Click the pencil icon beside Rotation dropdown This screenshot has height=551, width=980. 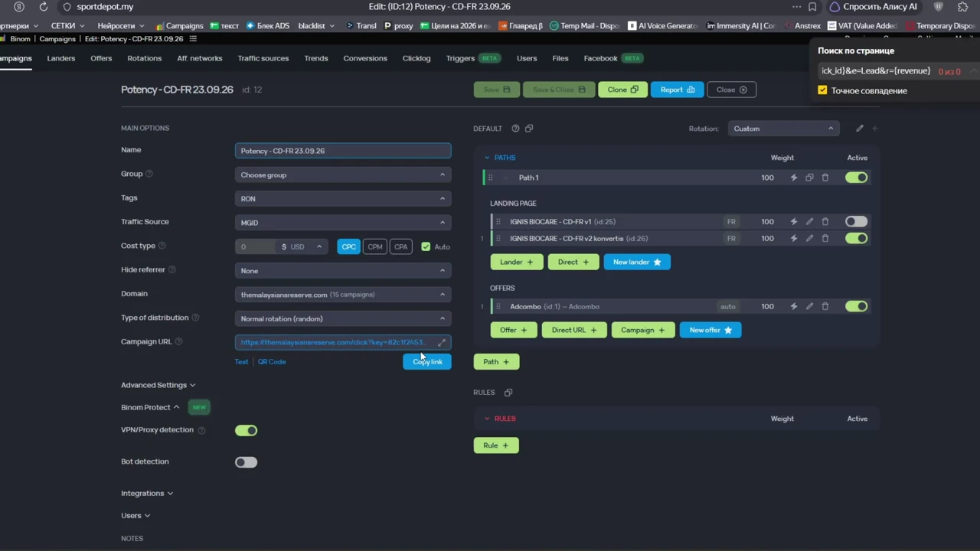(x=860, y=129)
